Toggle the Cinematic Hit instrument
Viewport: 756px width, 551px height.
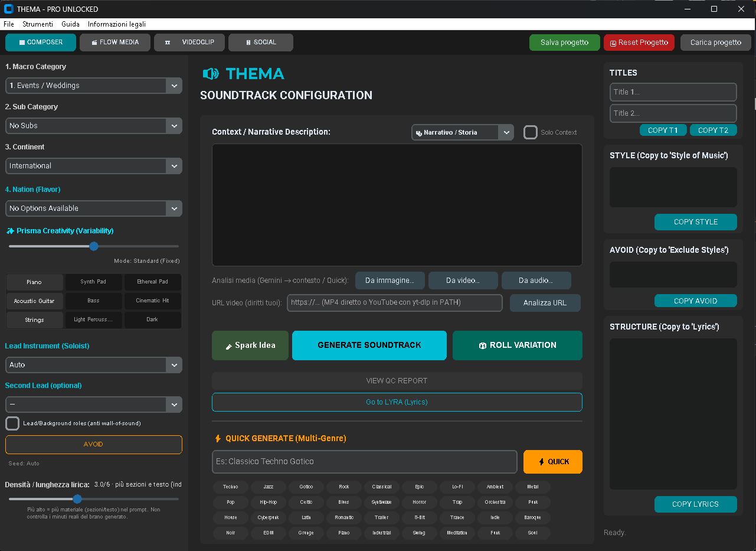152,301
